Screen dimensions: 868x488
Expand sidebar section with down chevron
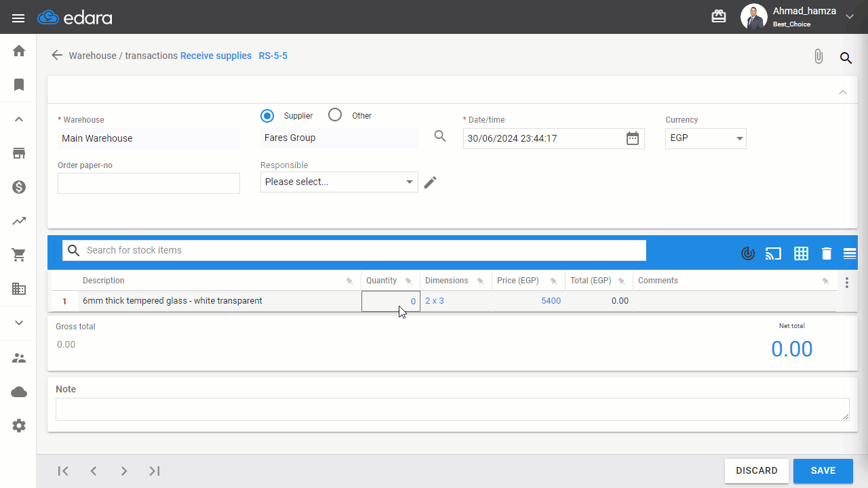[x=19, y=323]
